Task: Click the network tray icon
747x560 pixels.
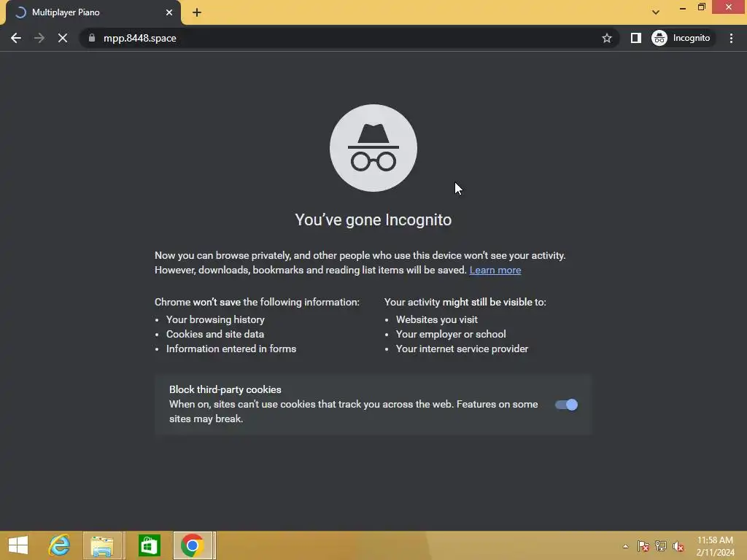Action: (661, 546)
